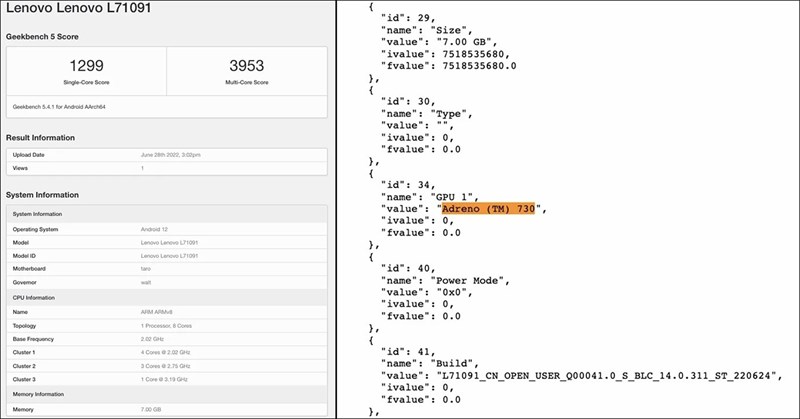Click the 1299 Single-Core Score value

tap(85, 63)
